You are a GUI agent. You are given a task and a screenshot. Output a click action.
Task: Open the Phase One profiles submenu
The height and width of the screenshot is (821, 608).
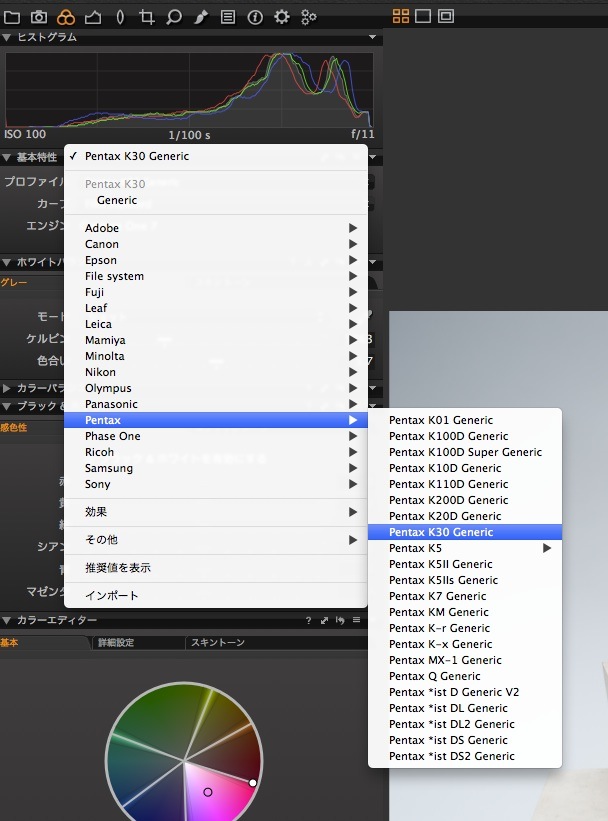pos(216,436)
